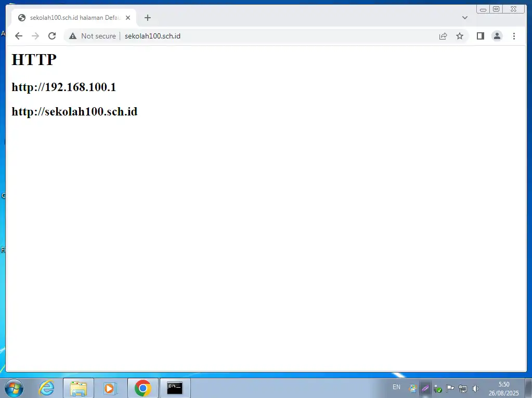Reload the sekolah100.sch.id page

(52, 36)
